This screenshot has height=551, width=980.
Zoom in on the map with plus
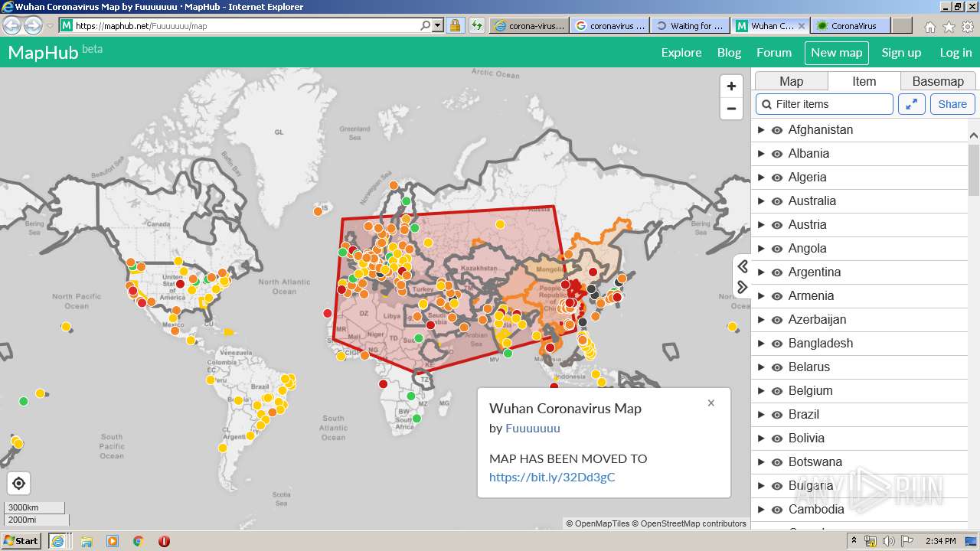click(x=731, y=86)
